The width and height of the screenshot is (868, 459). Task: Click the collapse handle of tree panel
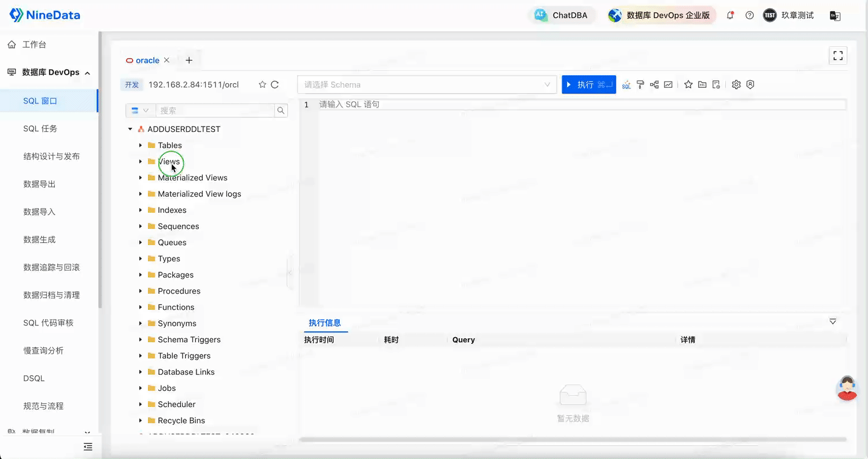tap(290, 272)
